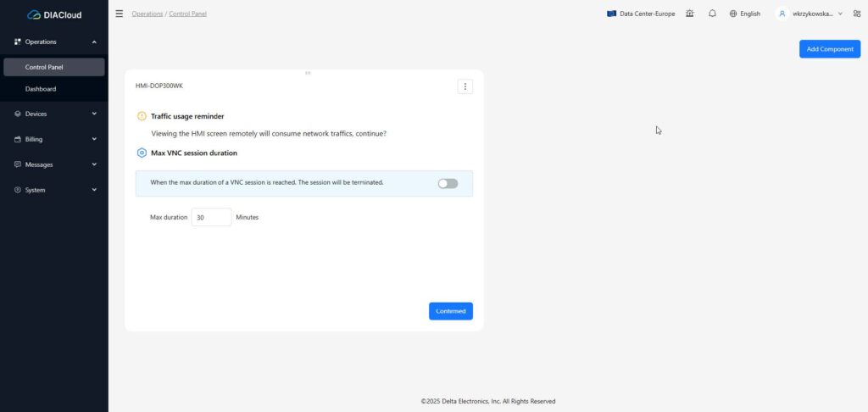Click the globe language icon
Screen dimensions: 868x412
pyautogui.click(x=733, y=14)
